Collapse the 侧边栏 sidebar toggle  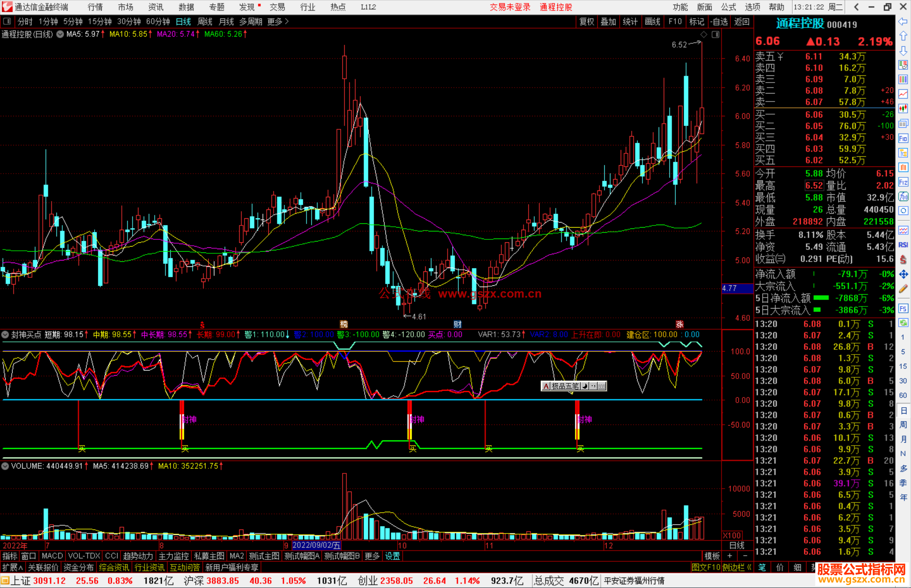(737, 567)
